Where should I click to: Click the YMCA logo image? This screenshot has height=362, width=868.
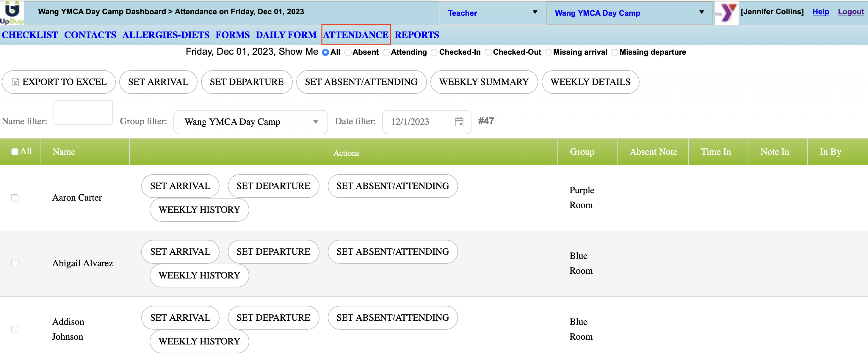726,13
